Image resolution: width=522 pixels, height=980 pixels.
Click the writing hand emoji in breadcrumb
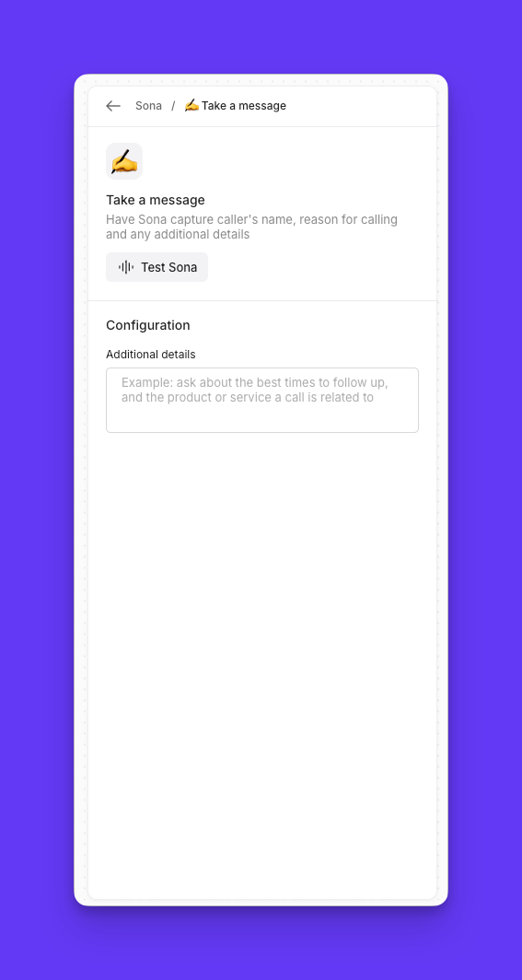[191, 106]
